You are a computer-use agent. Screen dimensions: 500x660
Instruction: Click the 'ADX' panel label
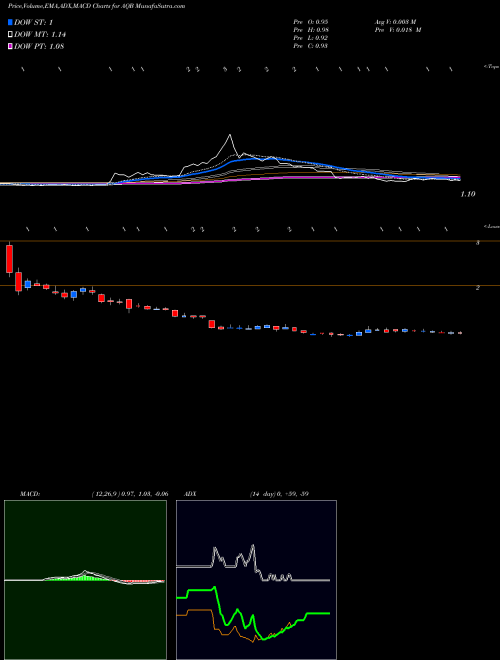(191, 494)
